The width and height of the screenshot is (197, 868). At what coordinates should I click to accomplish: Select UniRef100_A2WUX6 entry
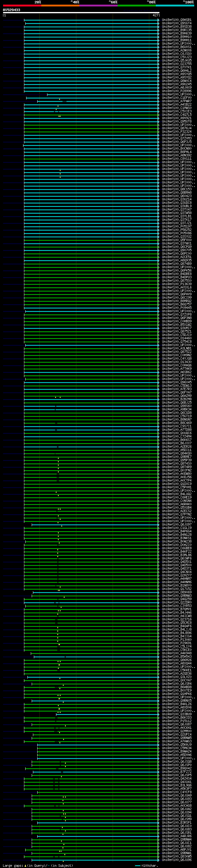176,50
